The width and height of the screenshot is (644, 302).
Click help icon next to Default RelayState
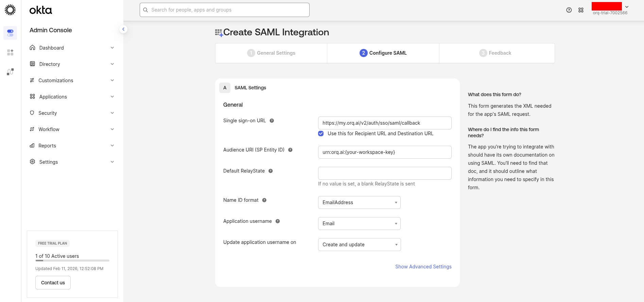coord(271,171)
